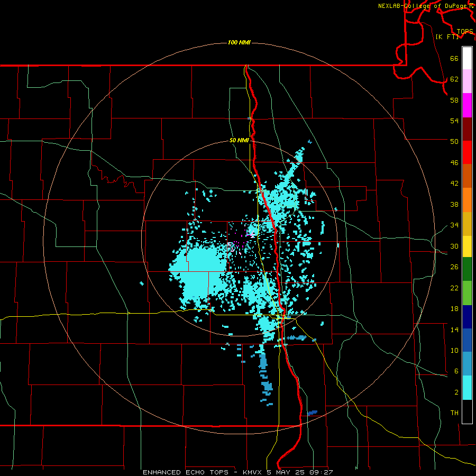Click the '2' legend value
Image resolution: width=476 pixels, height=476 pixels.
(x=456, y=392)
